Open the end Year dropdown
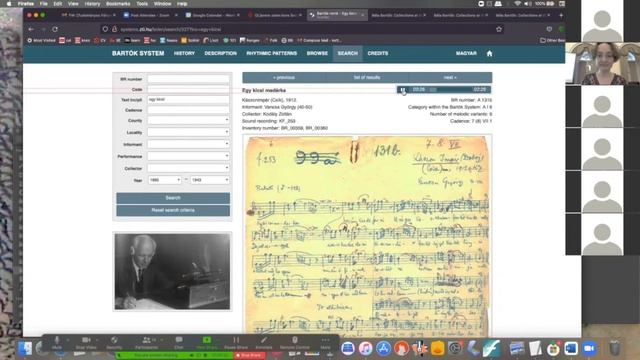 pyautogui.click(x=210, y=180)
